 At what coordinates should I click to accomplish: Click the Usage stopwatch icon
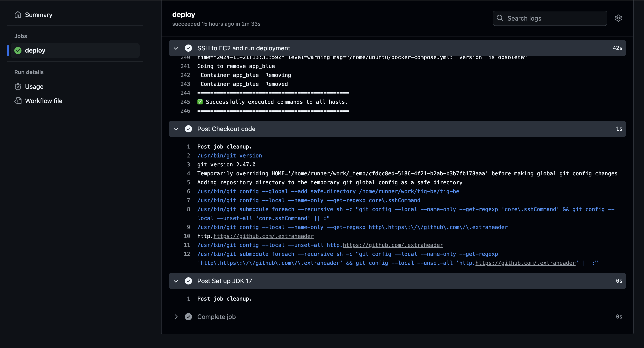pyautogui.click(x=18, y=87)
